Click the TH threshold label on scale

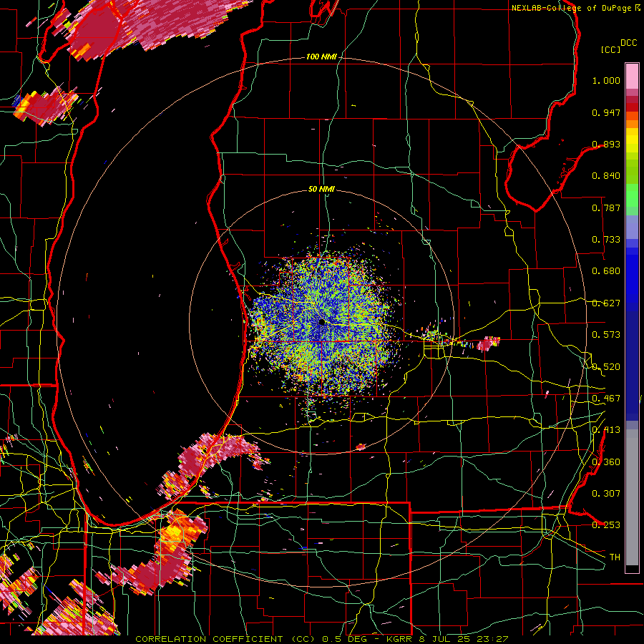(x=615, y=557)
